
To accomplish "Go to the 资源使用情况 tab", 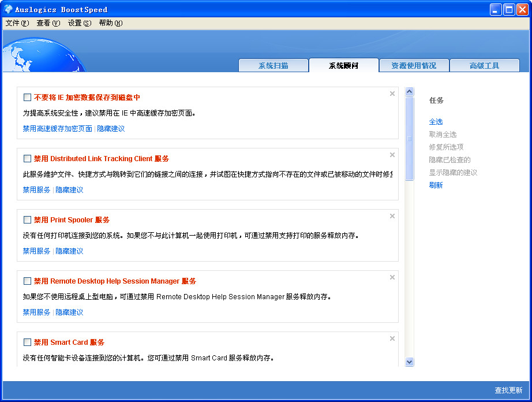I will (414, 65).
